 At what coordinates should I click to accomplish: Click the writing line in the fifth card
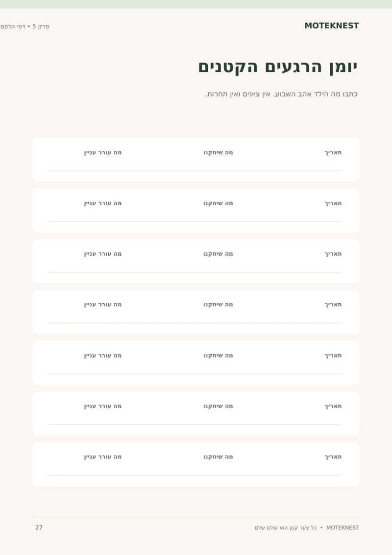[194, 373]
